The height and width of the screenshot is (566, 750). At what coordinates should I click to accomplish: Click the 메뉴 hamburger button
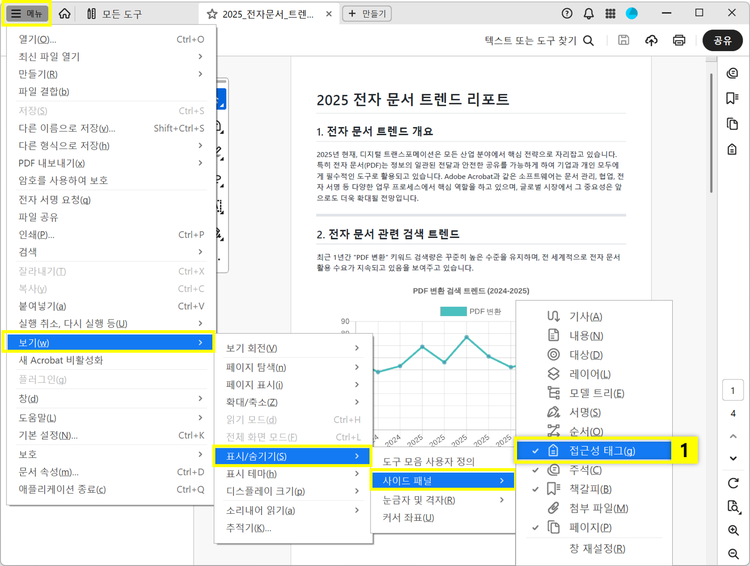[x=27, y=13]
